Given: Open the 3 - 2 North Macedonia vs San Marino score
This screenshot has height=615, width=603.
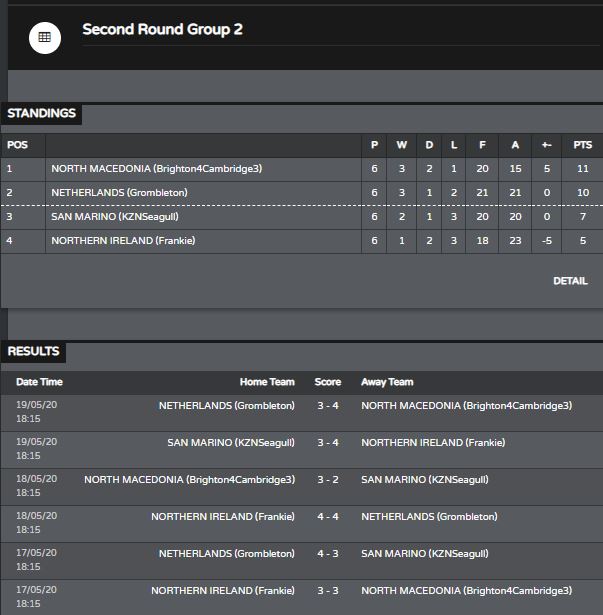Looking at the screenshot, I should (x=328, y=479).
